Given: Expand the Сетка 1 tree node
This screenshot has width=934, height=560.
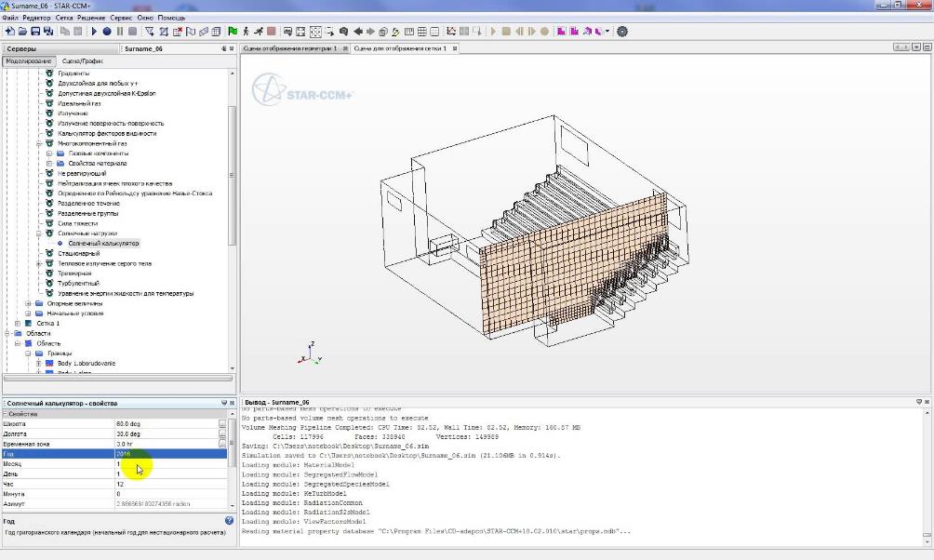Looking at the screenshot, I should (x=18, y=324).
